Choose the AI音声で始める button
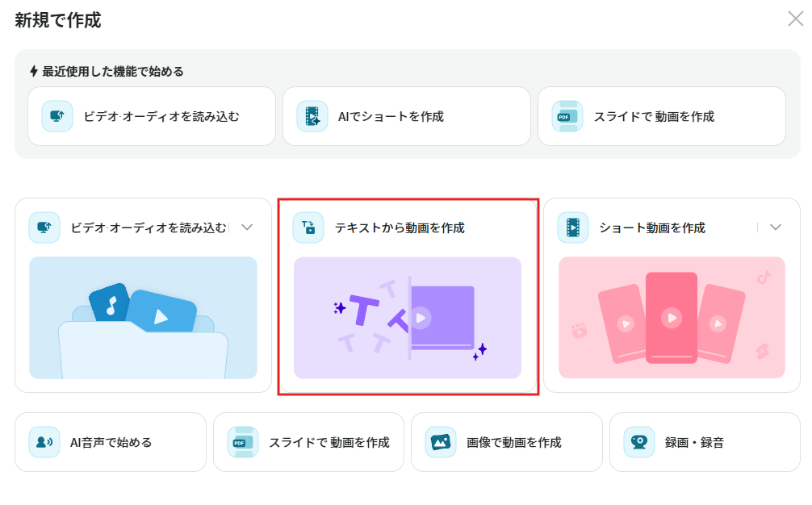 pos(111,442)
